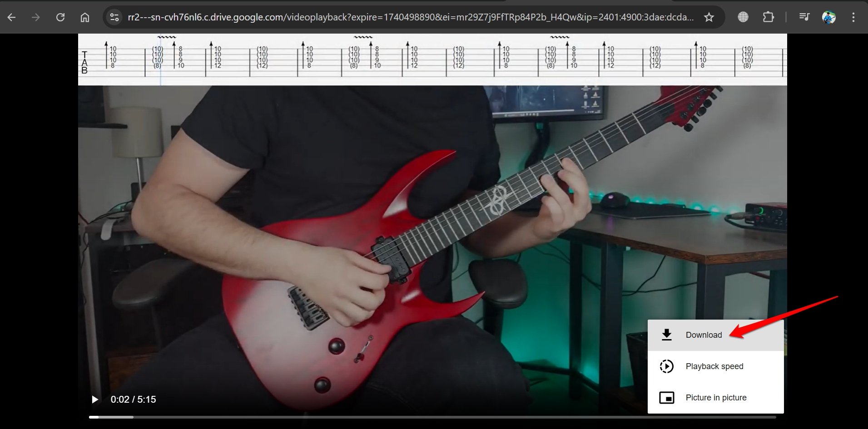Open Chrome's three-dot menu
This screenshot has height=429, width=868.
click(x=853, y=17)
